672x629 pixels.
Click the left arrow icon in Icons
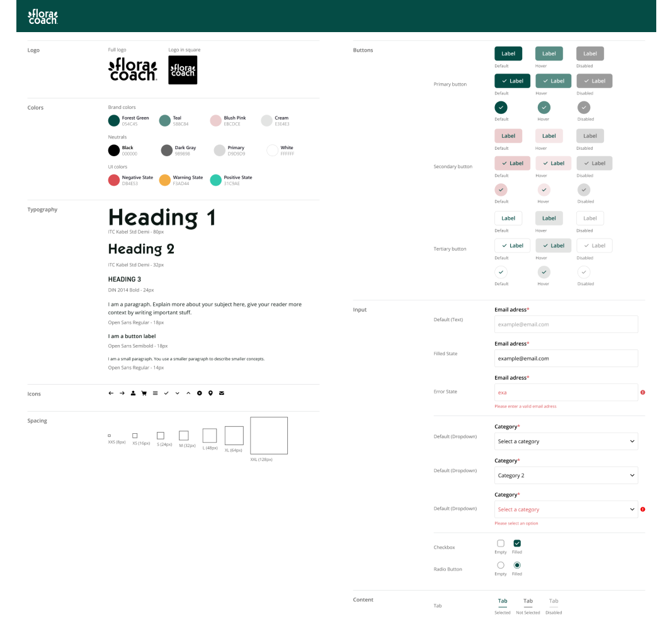click(111, 393)
